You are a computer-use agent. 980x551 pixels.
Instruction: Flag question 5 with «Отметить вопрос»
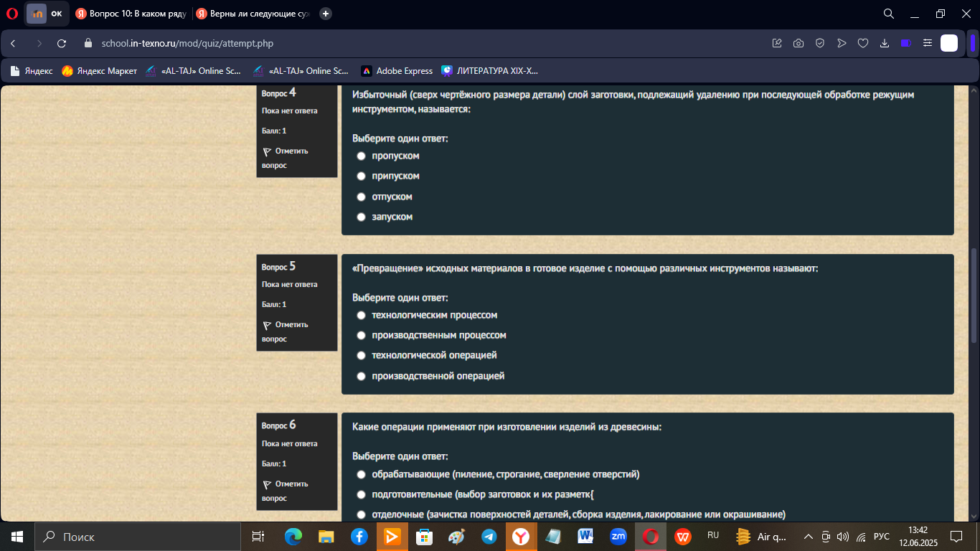[x=285, y=331]
